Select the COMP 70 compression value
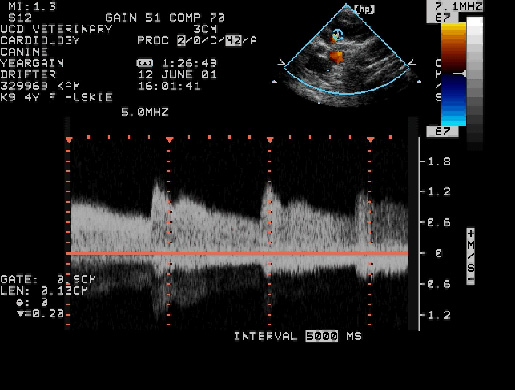The height and width of the screenshot is (390, 515). tap(197, 18)
